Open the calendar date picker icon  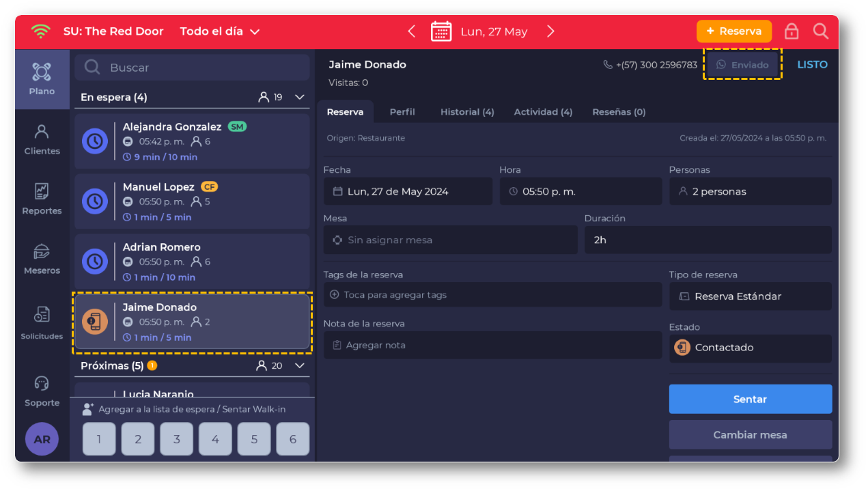[441, 31]
